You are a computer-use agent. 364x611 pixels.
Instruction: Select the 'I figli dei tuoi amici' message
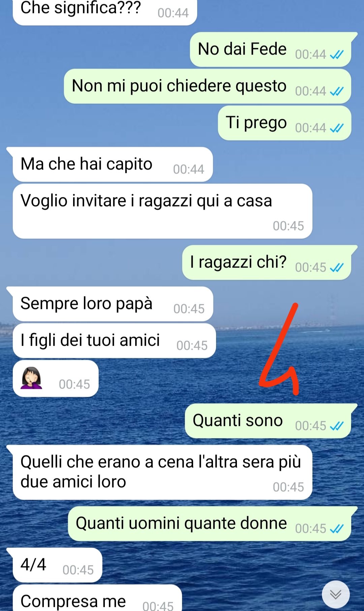click(x=114, y=340)
